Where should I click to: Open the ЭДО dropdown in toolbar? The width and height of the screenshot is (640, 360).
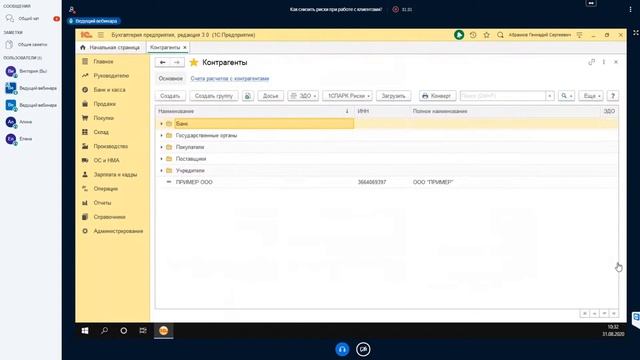303,96
